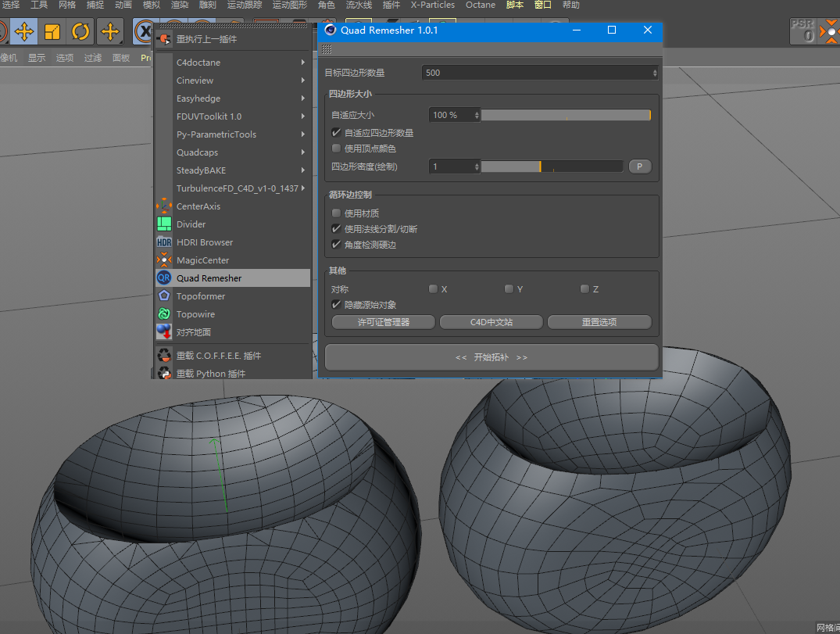This screenshot has height=634, width=840.
Task: Toggle 隐藏源始对象 checkbox
Action: pos(337,304)
